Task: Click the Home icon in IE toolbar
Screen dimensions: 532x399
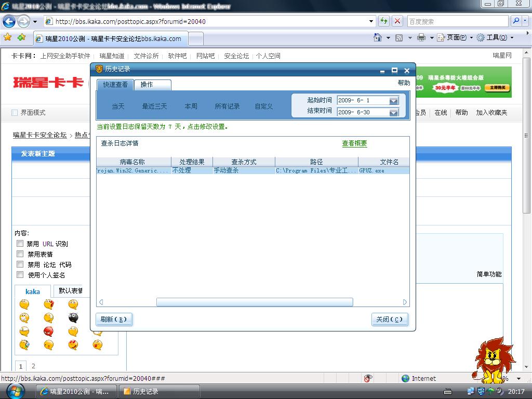Action: pyautogui.click(x=377, y=37)
